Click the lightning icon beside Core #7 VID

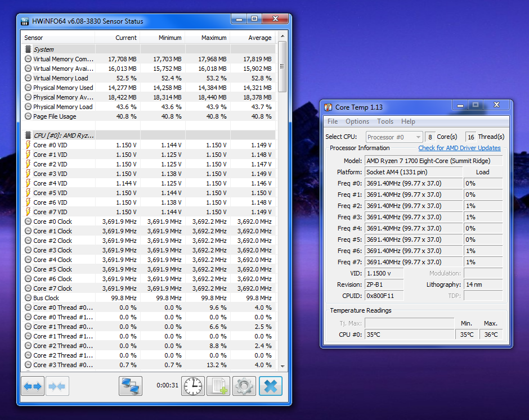pos(28,211)
